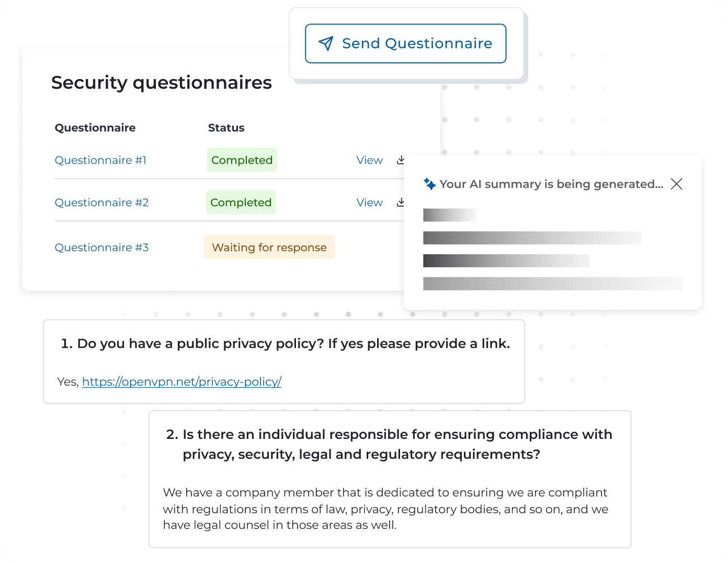
Task: Open Questionnaire #1 link
Action: pos(100,160)
